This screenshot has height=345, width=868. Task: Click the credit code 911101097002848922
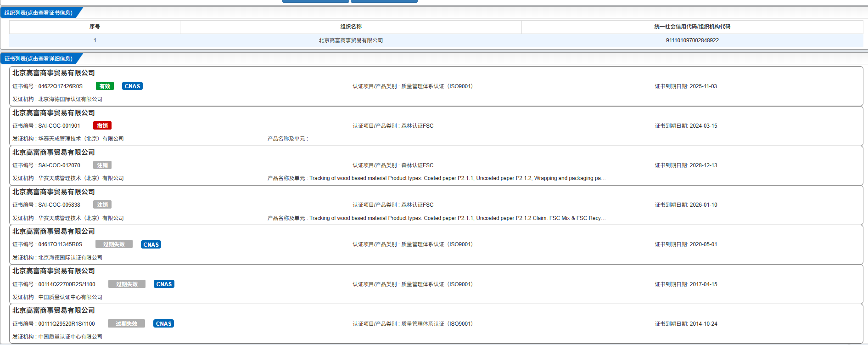(x=692, y=40)
